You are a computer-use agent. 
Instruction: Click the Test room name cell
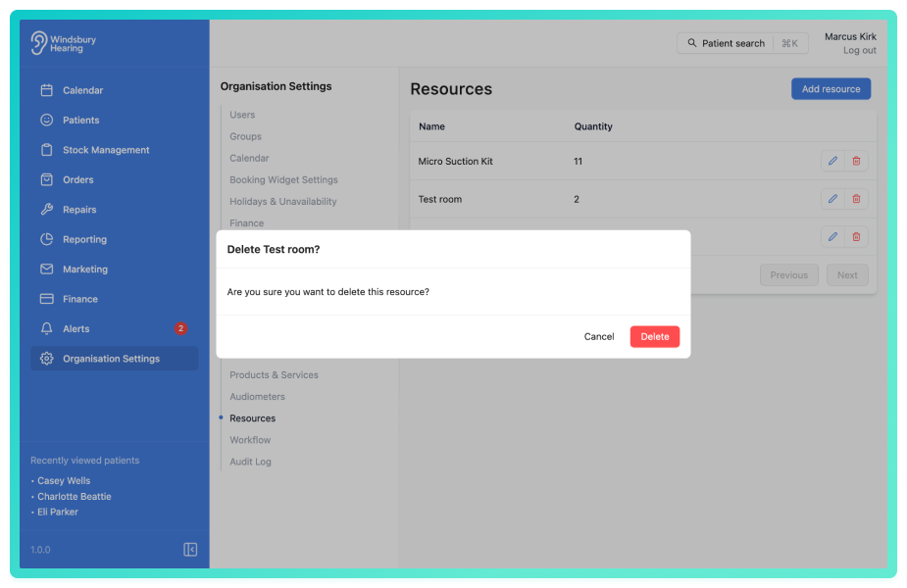click(439, 199)
